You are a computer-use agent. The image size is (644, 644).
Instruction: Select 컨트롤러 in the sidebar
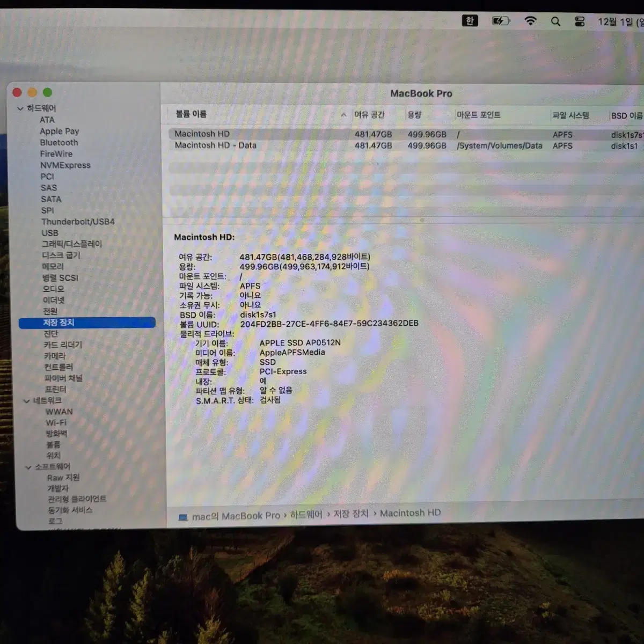click(x=58, y=367)
